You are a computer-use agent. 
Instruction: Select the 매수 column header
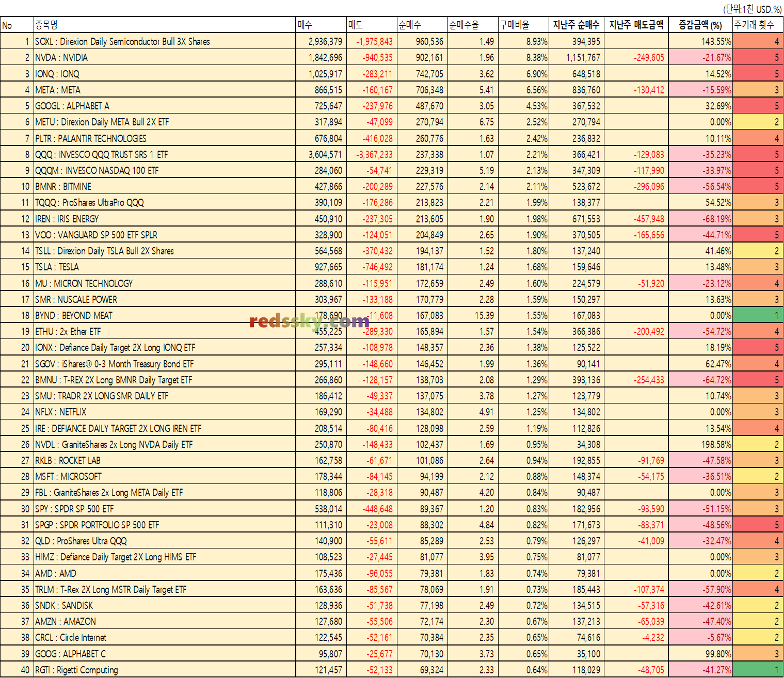321,25
